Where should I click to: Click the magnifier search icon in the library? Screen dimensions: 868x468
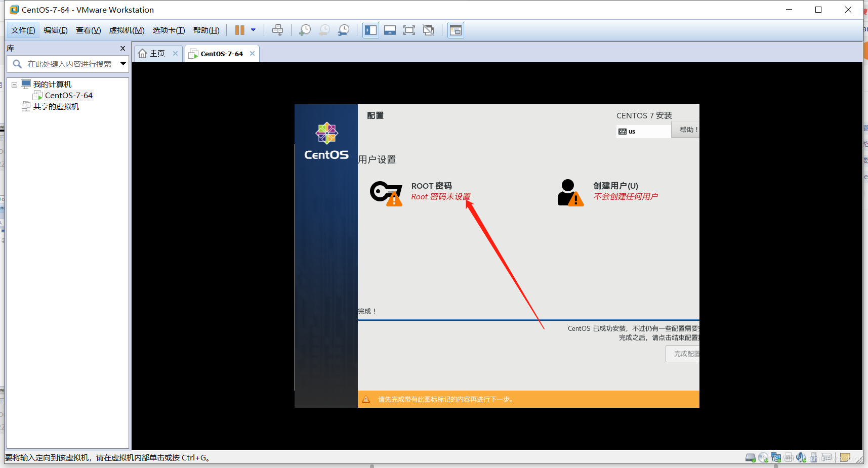[17, 64]
